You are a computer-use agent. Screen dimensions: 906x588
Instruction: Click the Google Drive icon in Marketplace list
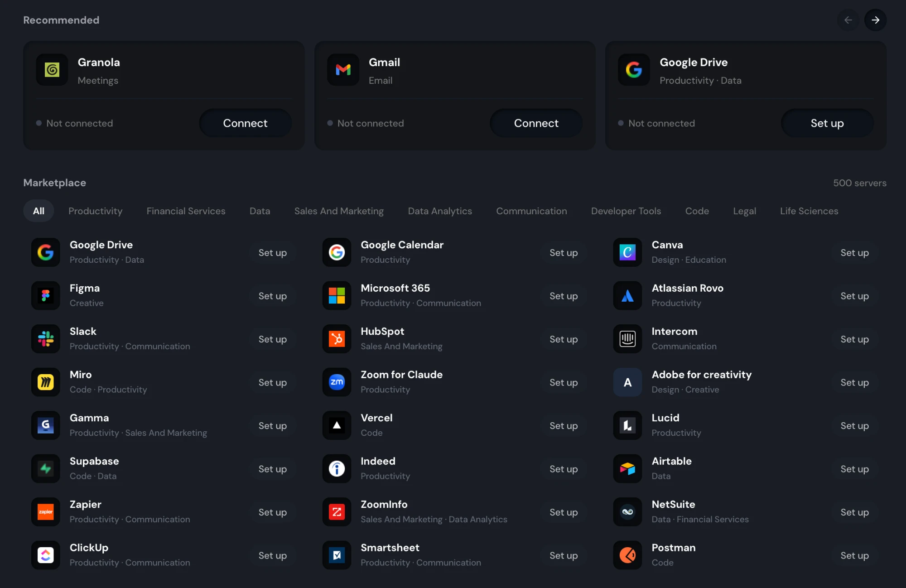pos(46,252)
